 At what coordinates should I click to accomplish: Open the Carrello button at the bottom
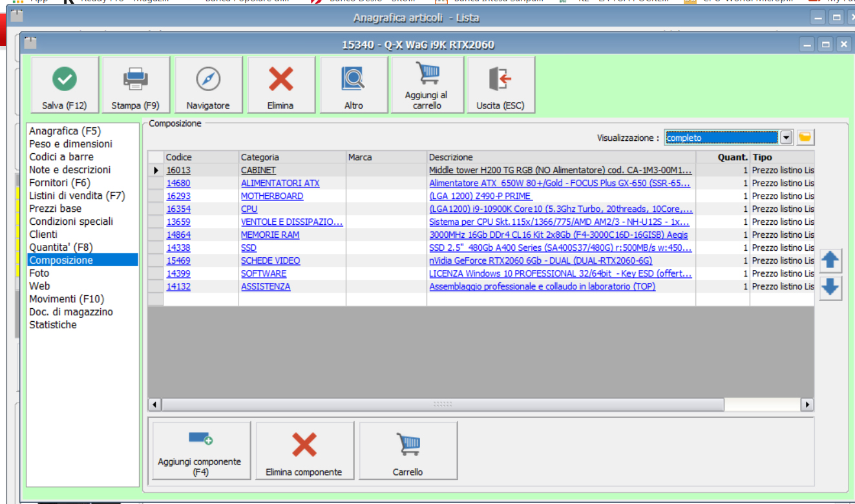(408, 450)
